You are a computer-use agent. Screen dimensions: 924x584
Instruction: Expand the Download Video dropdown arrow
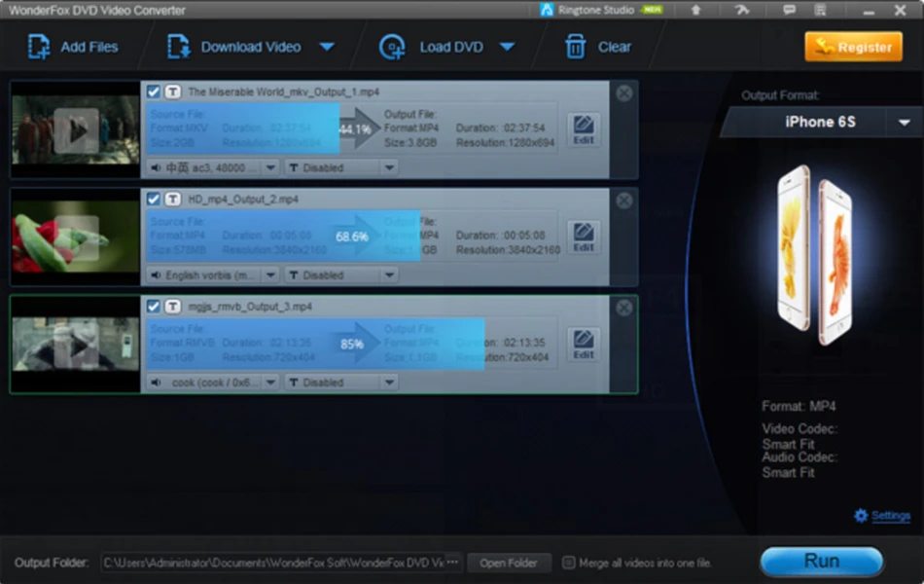click(328, 46)
